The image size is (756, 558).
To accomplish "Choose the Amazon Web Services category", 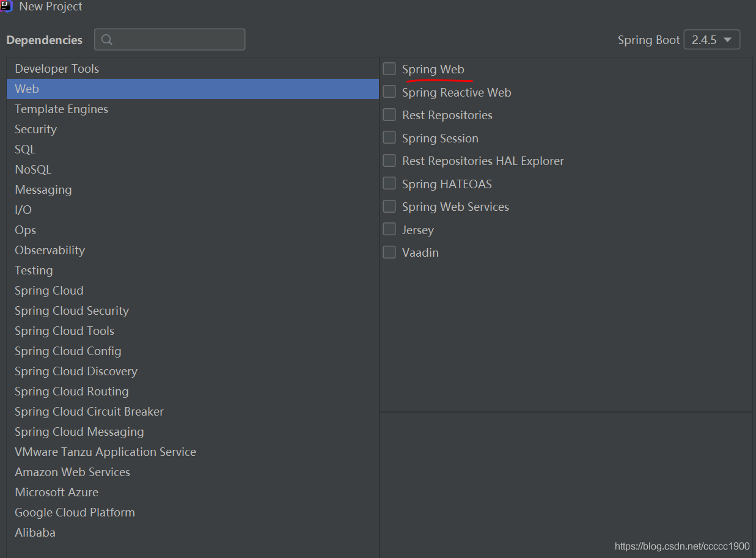I will coord(193,472).
